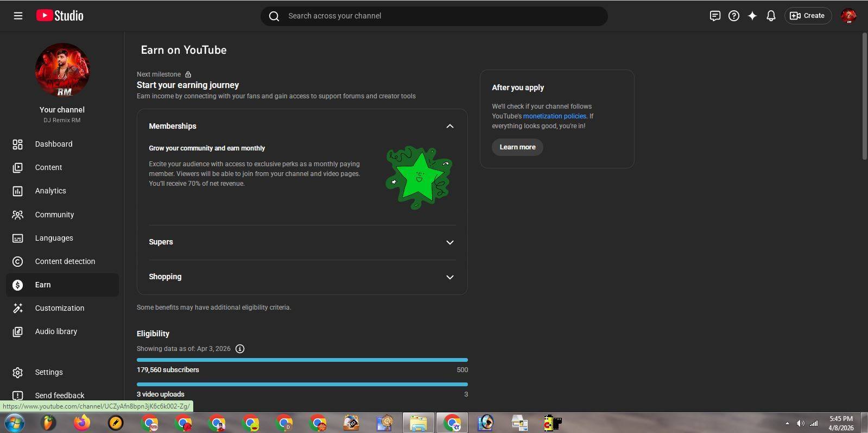The image size is (868, 433).
Task: Click the Create button
Action: click(x=808, y=16)
